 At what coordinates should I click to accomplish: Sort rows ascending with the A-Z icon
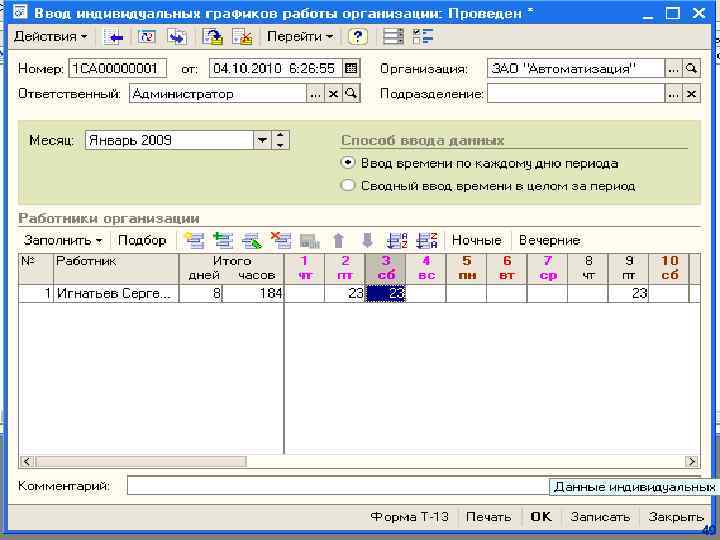397,240
